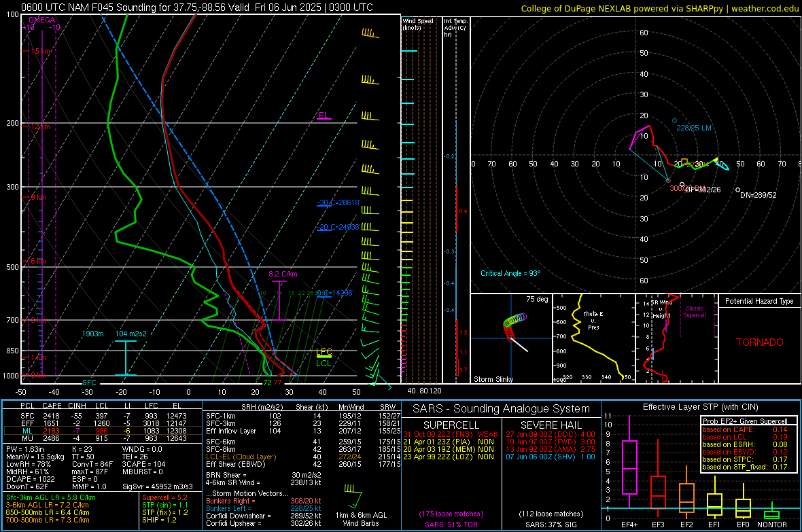Click the 'Critical Angle = 93°' text
Viewport: 802px width, 532px height.
510,273
